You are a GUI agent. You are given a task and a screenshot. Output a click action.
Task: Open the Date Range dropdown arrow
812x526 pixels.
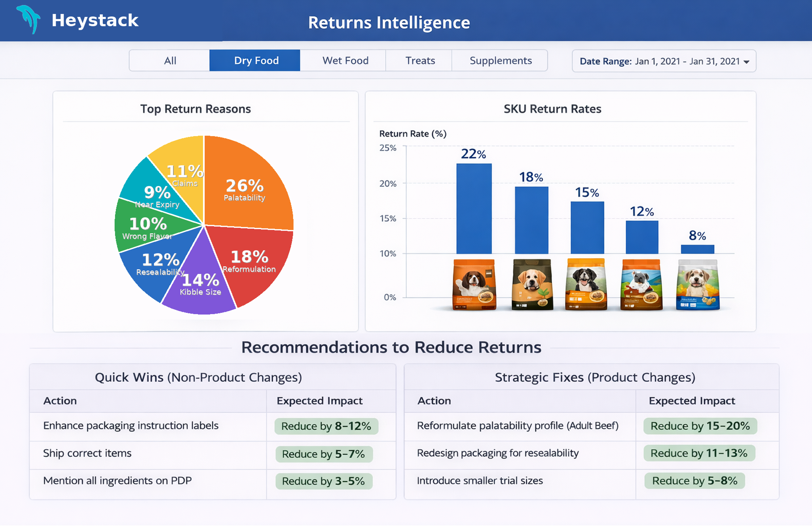click(x=746, y=62)
